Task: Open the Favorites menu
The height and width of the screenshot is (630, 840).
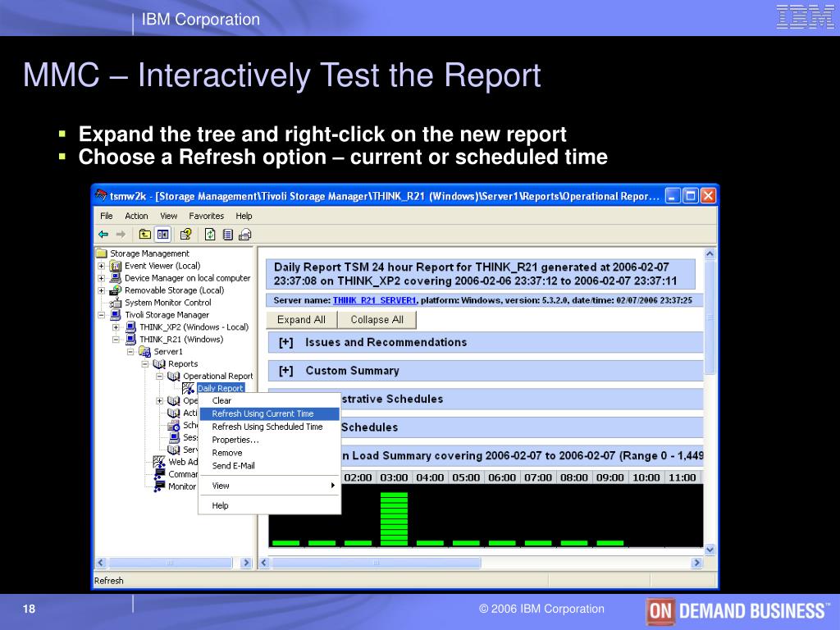Action: pos(206,216)
